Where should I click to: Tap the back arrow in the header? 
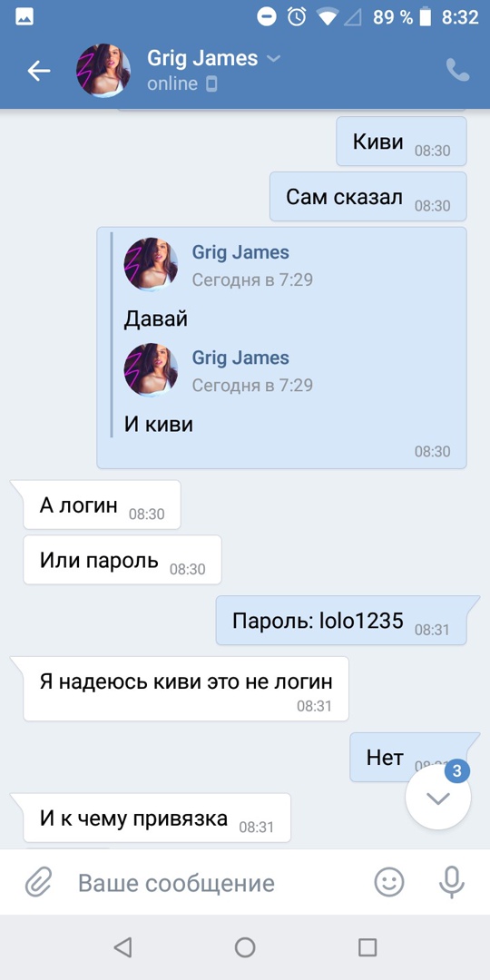pyautogui.click(x=39, y=71)
